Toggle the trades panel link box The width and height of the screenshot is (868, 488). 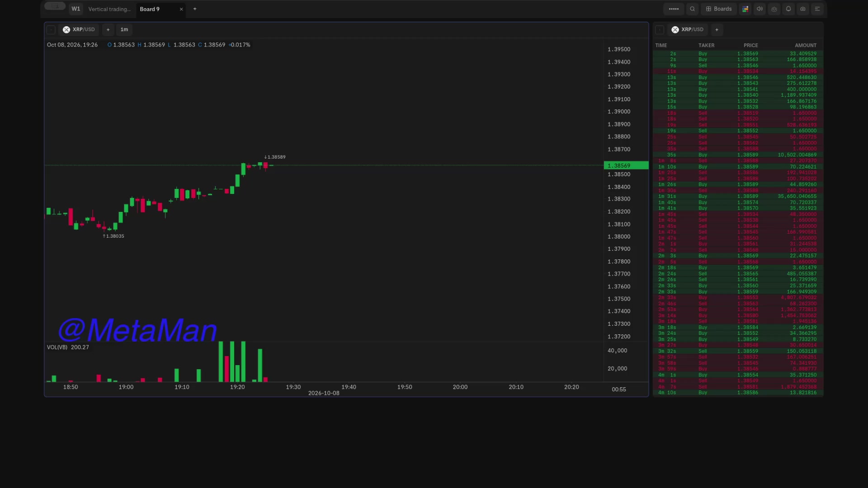660,29
